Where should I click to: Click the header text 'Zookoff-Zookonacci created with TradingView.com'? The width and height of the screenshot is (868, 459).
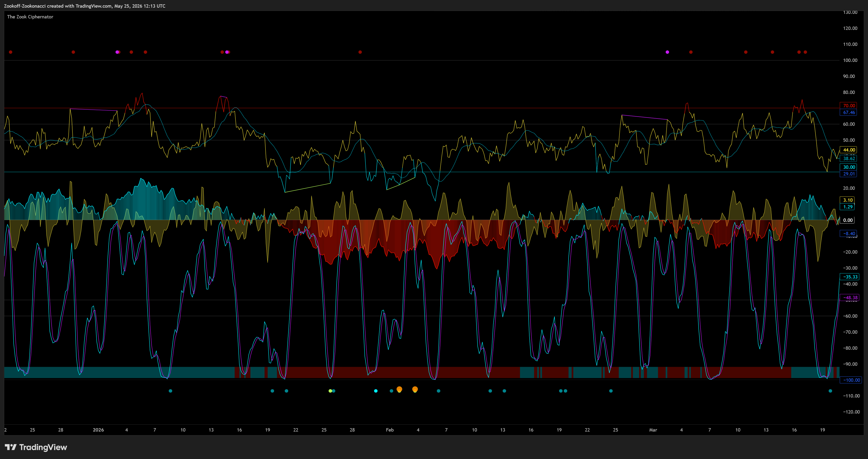coord(58,6)
